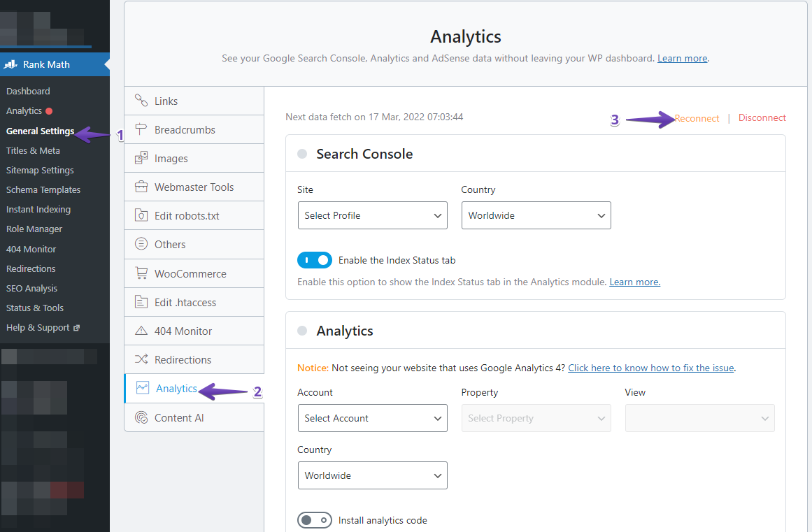This screenshot has height=532, width=812.
Task: Open the Site Select Profile dropdown
Action: (x=372, y=215)
